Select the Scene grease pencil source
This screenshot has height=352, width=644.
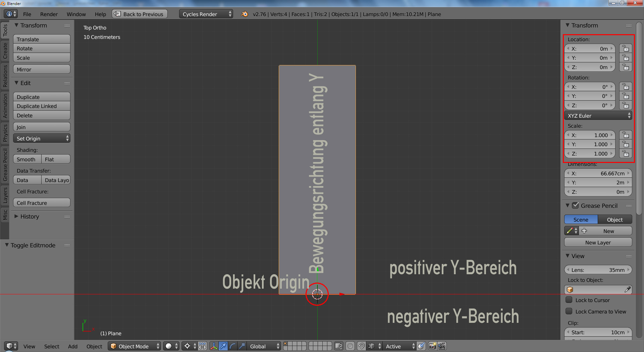coord(581,220)
